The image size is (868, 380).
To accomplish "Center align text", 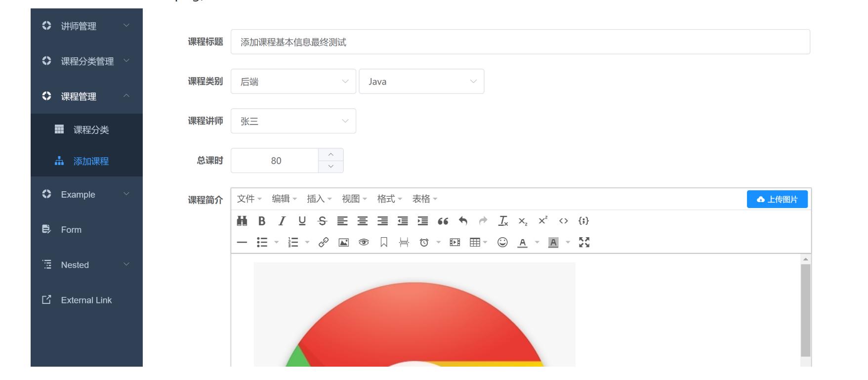I will 363,221.
